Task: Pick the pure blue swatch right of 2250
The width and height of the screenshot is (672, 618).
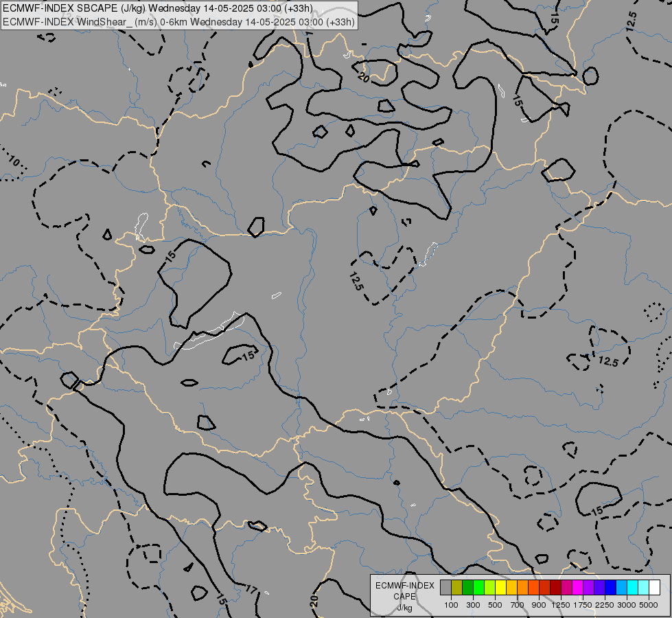Action: (x=611, y=587)
